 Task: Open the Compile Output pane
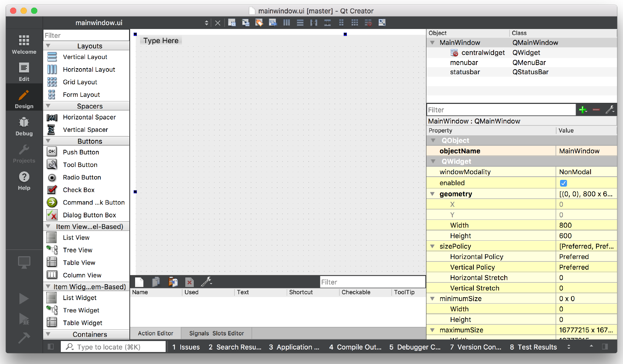click(355, 347)
